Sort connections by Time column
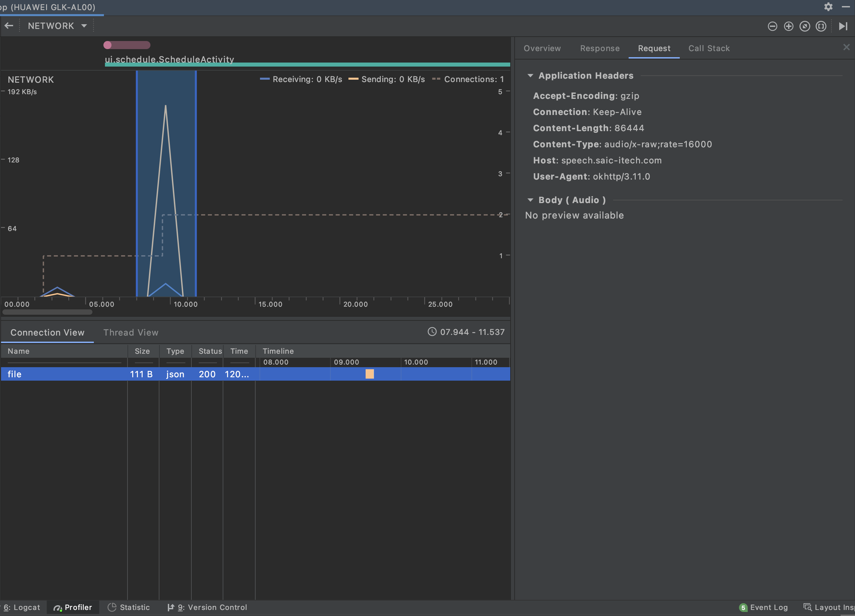Screen dimensions: 855x616 tap(239, 351)
